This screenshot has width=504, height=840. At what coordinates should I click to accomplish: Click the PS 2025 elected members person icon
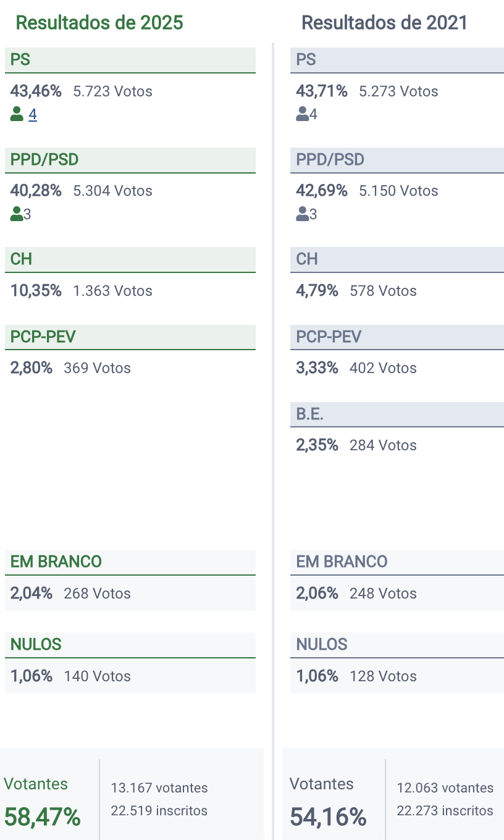(x=17, y=114)
